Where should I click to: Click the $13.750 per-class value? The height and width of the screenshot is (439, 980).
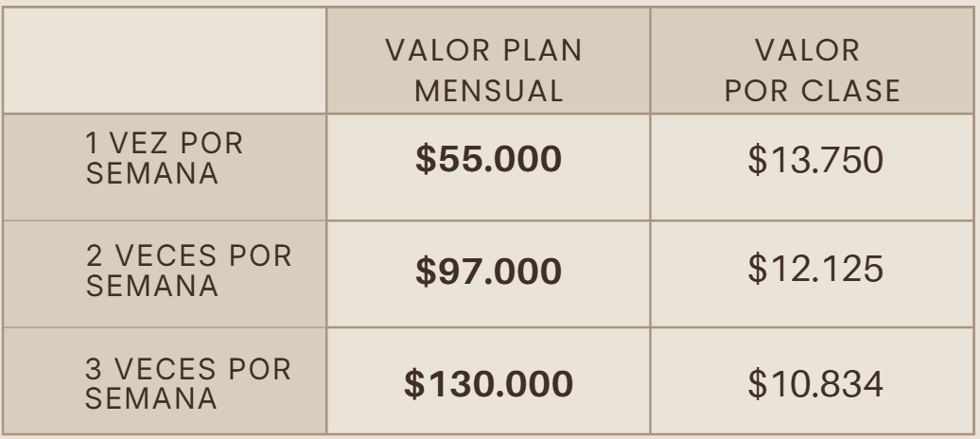[815, 160]
